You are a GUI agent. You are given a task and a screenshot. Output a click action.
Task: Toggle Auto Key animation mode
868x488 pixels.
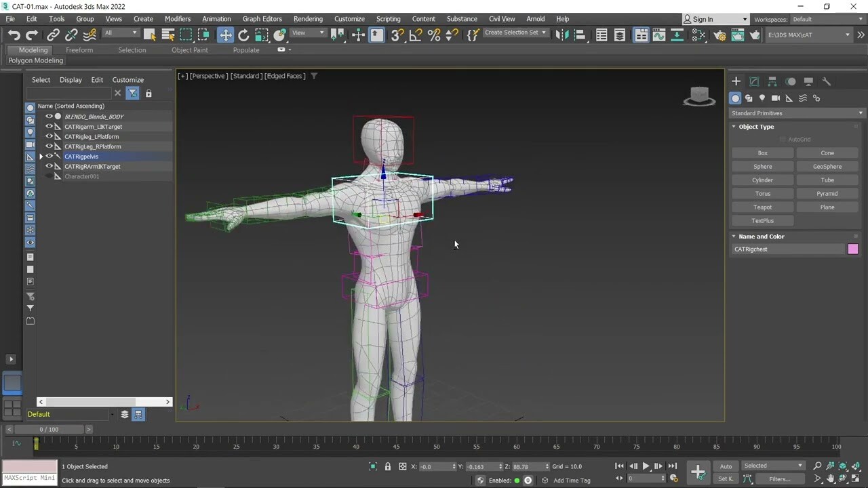(726, 466)
